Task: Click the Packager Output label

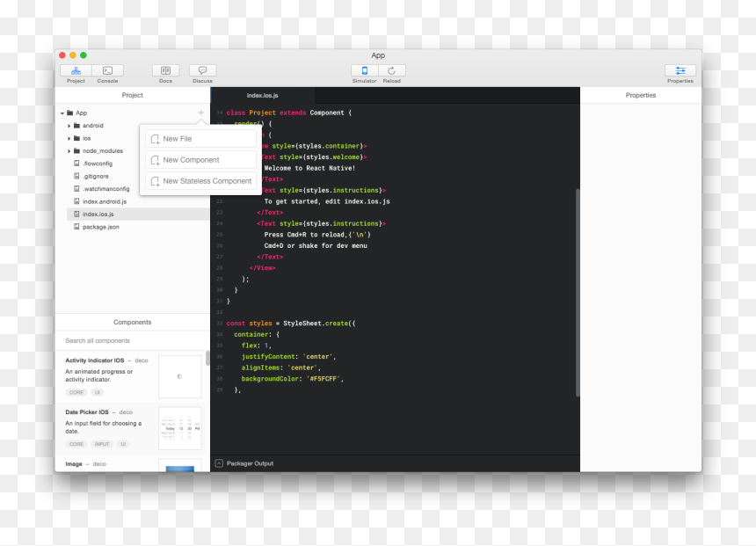Action: click(250, 463)
